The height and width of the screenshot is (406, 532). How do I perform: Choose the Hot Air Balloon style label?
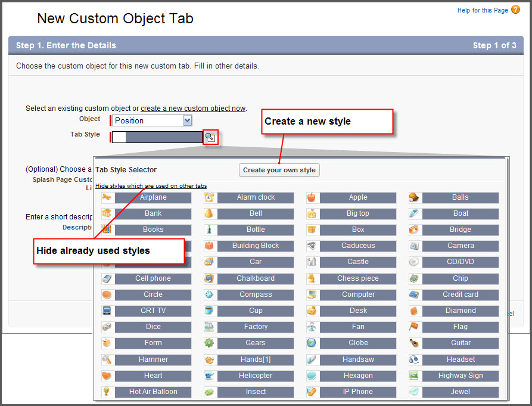(153, 392)
